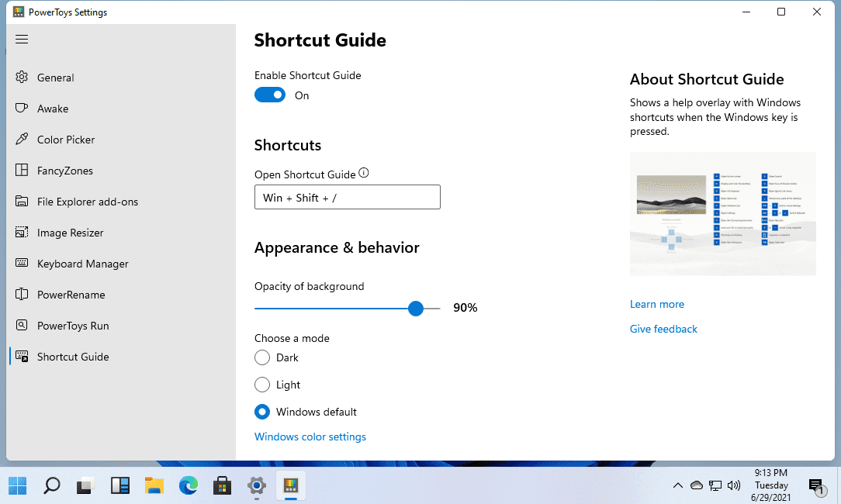The height and width of the screenshot is (504, 841).
Task: Launch Microsoft Edge from the taskbar
Action: (189, 485)
